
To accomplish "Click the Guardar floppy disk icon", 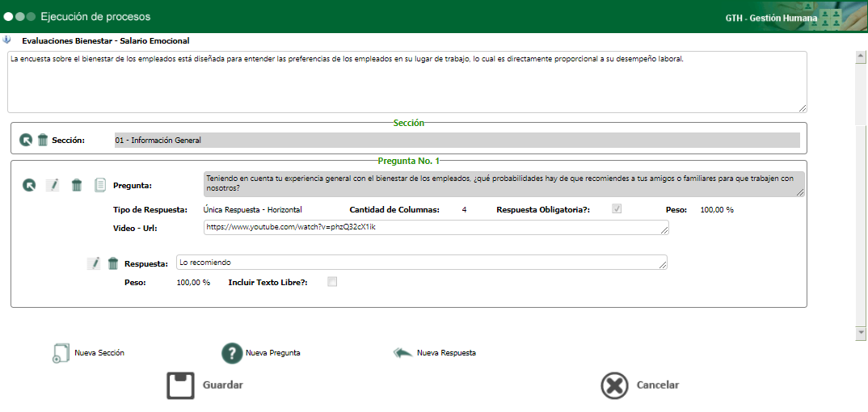I will point(181,385).
